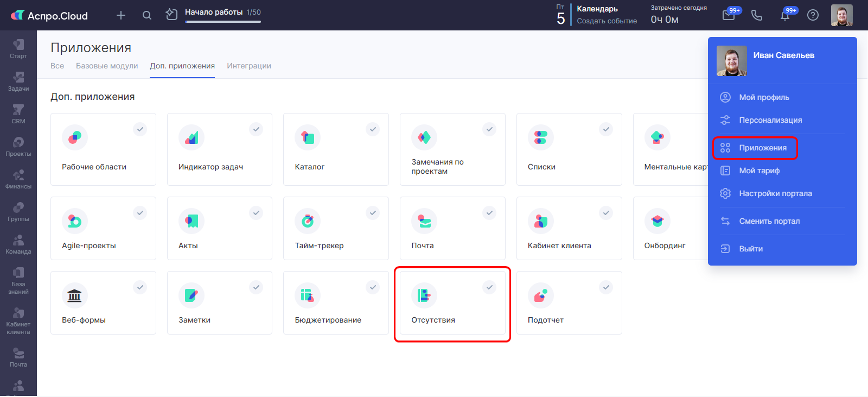The width and height of the screenshot is (868, 397).
Task: Click the help question mark icon
Action: 813,15
